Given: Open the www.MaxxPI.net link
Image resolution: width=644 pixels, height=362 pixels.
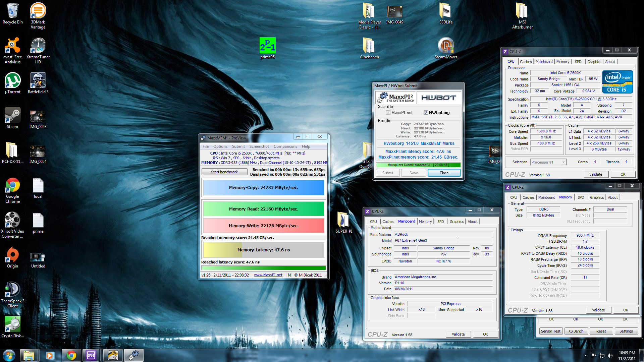Looking at the screenshot, I should [x=268, y=275].
